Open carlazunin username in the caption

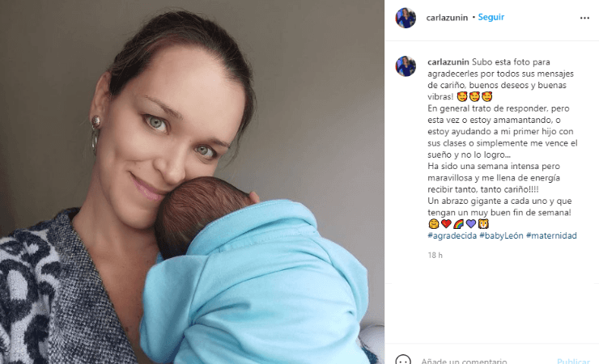click(448, 61)
